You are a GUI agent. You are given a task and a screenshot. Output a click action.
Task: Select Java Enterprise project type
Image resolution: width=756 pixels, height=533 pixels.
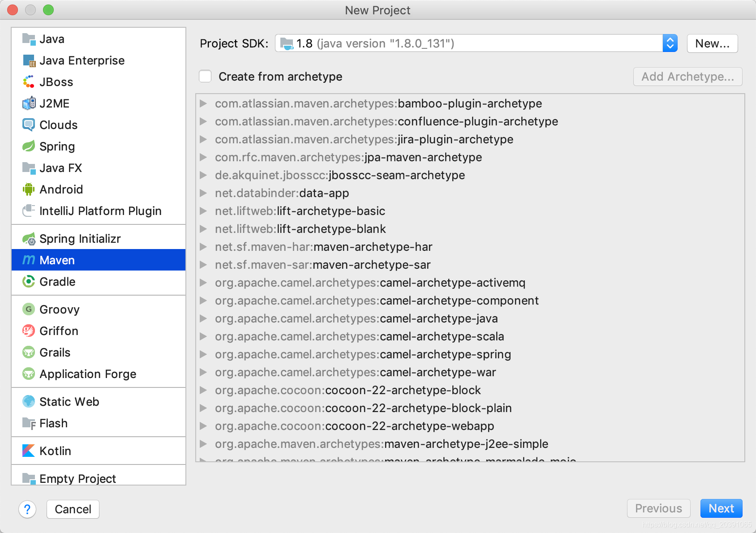(x=99, y=60)
